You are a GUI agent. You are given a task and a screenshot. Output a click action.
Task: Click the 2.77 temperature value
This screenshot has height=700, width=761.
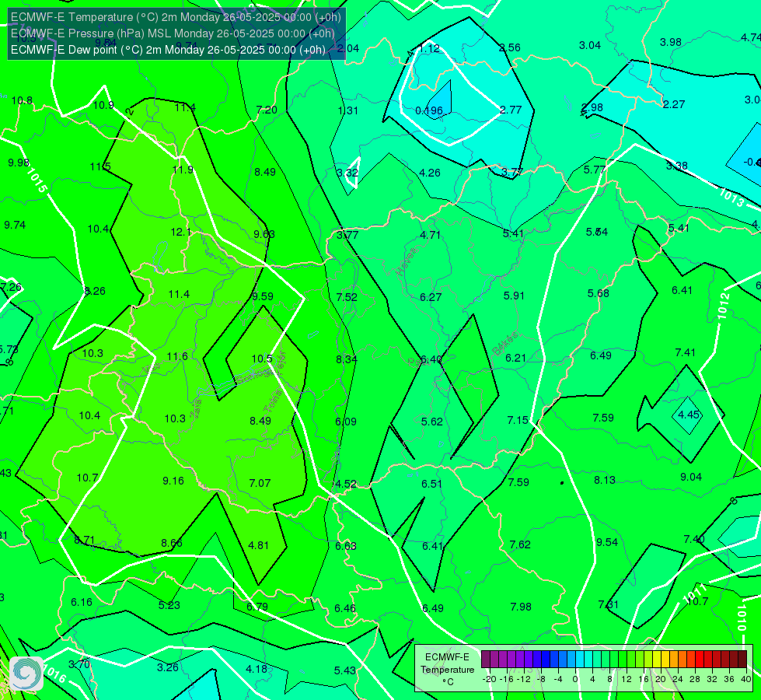pyautogui.click(x=511, y=110)
